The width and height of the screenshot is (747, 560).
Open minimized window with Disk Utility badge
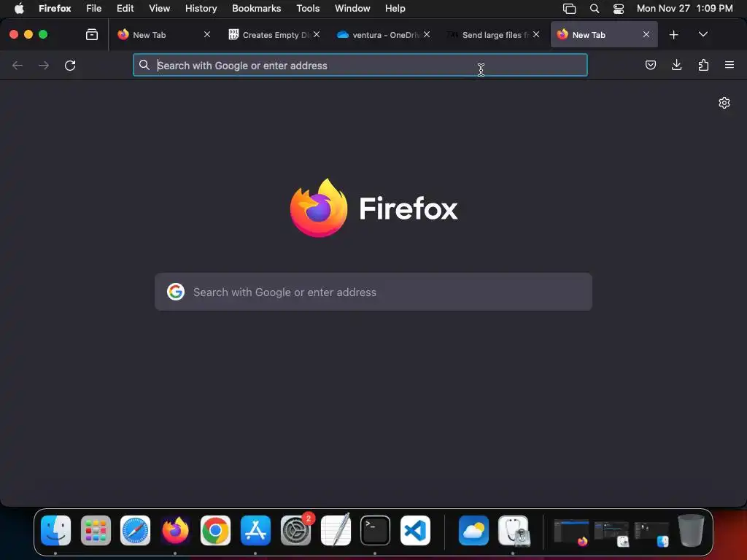click(612, 533)
